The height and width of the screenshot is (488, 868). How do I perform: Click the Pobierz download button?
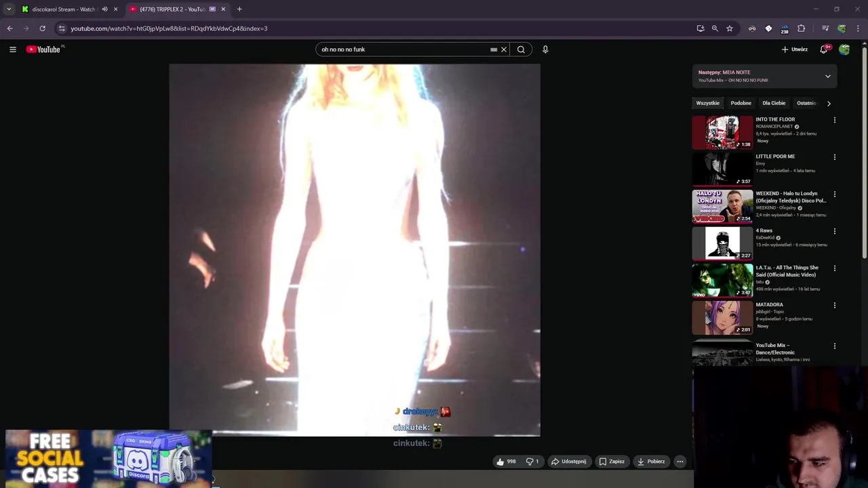pos(651,462)
